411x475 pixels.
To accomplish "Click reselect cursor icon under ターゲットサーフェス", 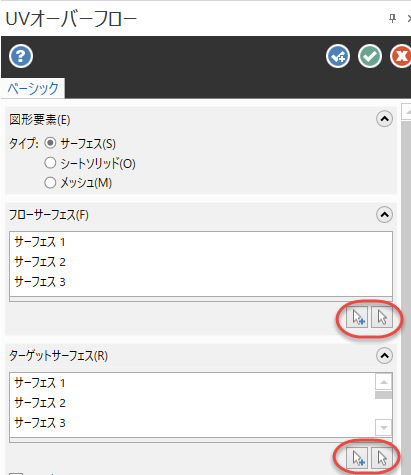I will 382,458.
